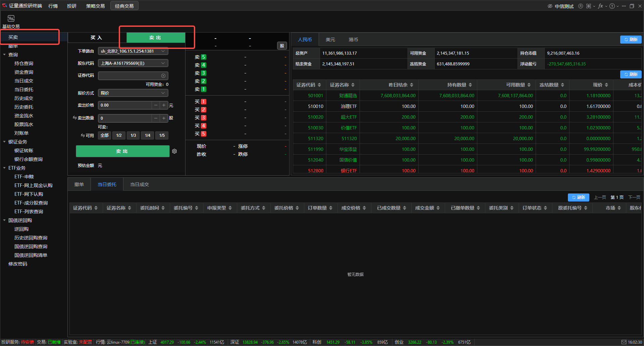Click the fx formula icon

click(x=600, y=6)
